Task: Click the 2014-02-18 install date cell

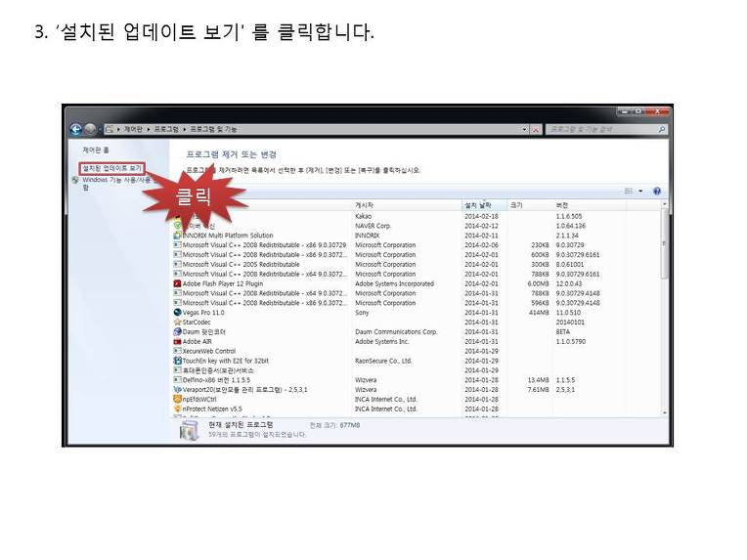Action: click(x=481, y=216)
